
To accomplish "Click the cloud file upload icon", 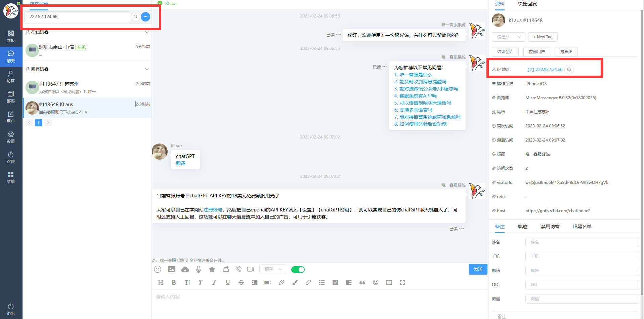I will (x=185, y=269).
